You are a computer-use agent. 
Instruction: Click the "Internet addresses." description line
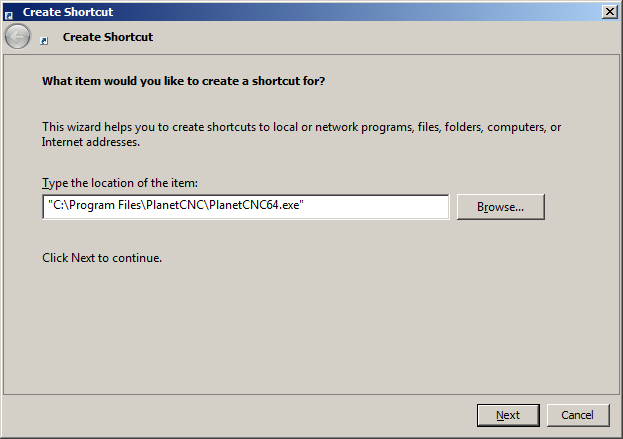coord(90,142)
